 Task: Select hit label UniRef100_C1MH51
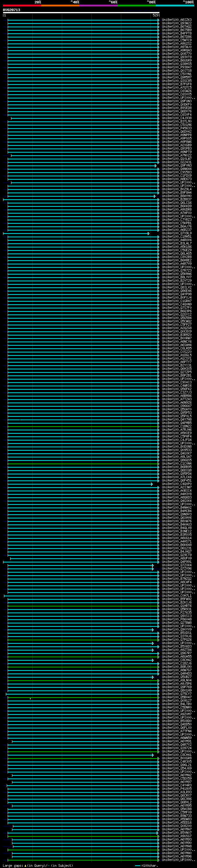pyautogui.click(x=176, y=237)
